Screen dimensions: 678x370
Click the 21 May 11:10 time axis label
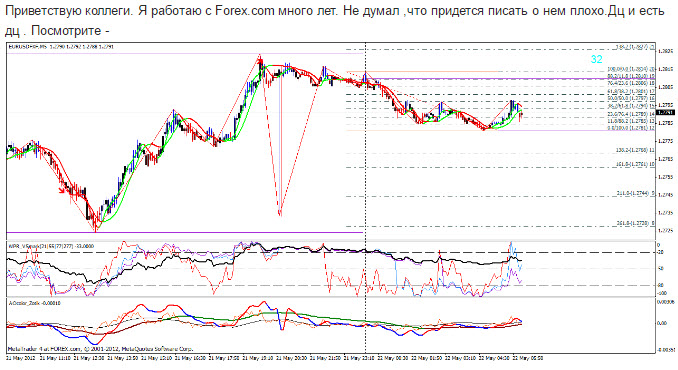[55, 358]
